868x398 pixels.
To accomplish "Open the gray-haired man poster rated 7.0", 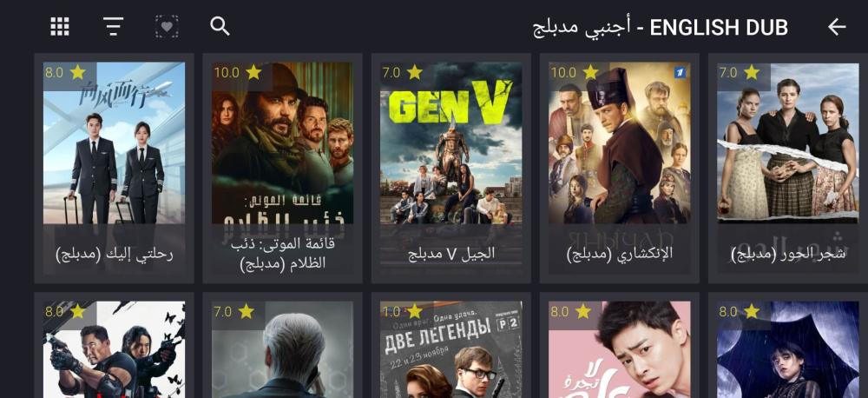I will [282, 350].
